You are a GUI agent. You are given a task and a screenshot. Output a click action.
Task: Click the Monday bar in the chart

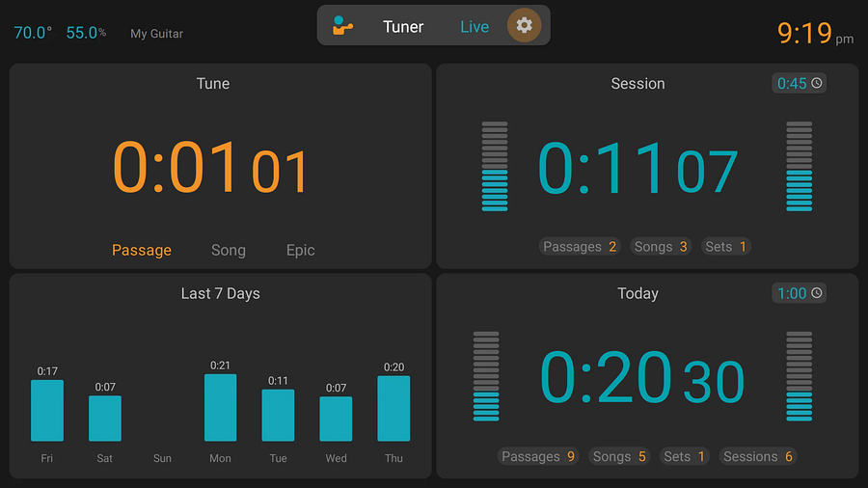[x=220, y=407]
